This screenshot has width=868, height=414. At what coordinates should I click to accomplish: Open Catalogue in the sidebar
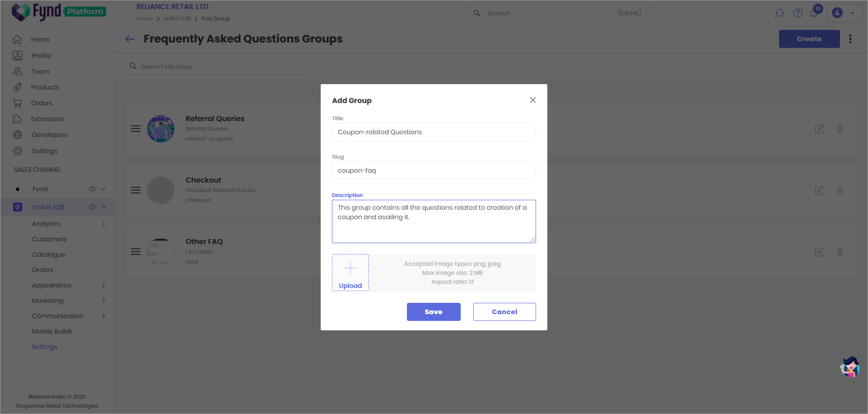49,254
